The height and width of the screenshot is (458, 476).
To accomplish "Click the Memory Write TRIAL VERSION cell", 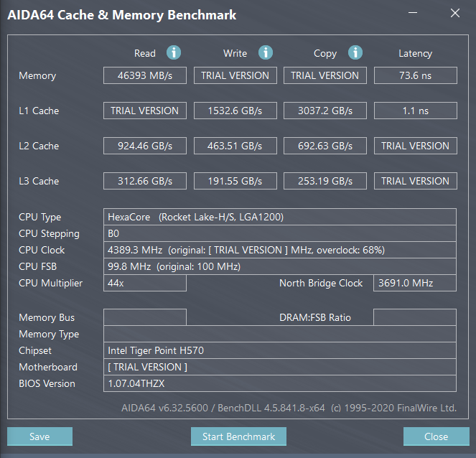I will (235, 75).
